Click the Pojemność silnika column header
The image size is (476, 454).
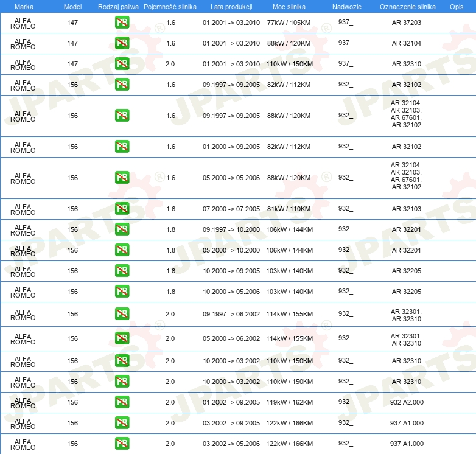(170, 6)
